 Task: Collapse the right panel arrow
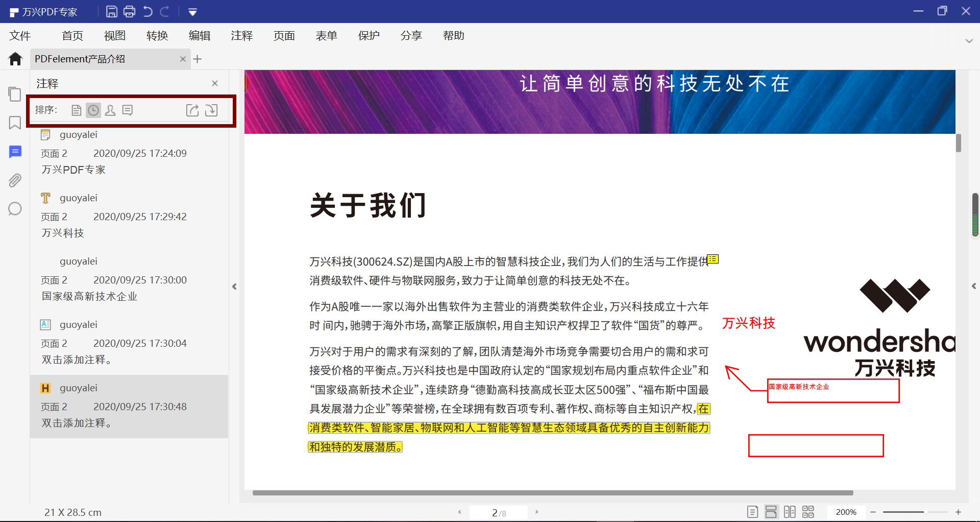(974, 286)
